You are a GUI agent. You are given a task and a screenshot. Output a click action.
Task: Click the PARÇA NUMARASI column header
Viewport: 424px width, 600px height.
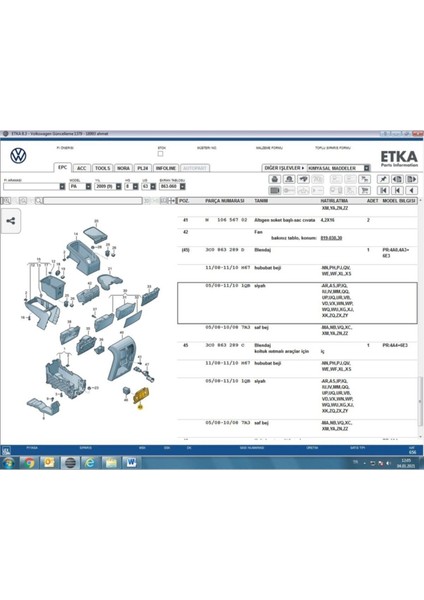(225, 201)
